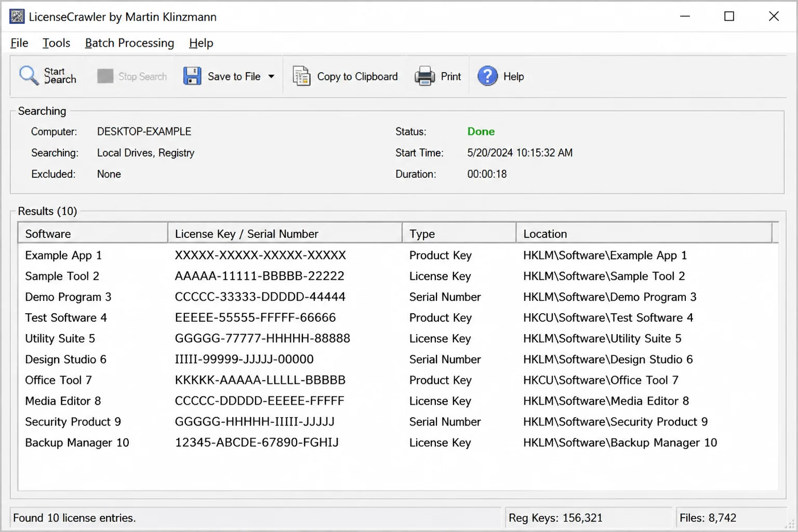
Task: Click the Help label in toolbar
Action: click(x=513, y=76)
